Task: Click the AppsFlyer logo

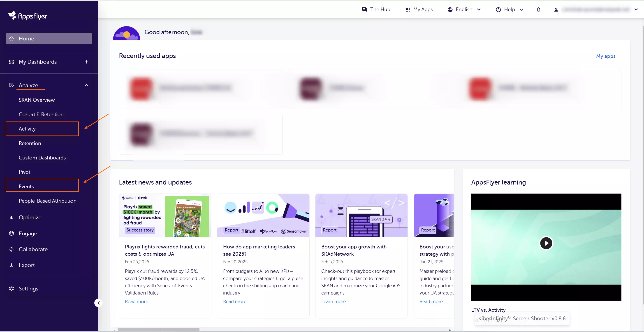Action: coord(28,16)
